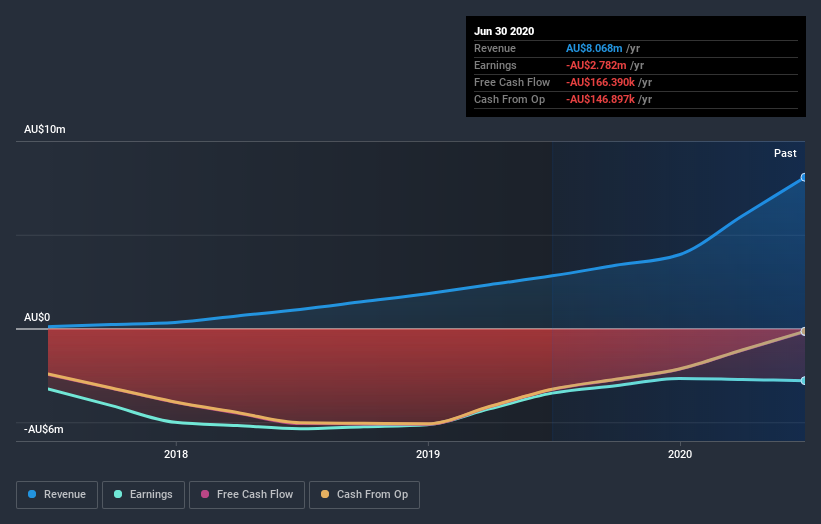The width and height of the screenshot is (821, 524).
Task: Select the -AU$166.390k free cash flow value
Action: pyautogui.click(x=600, y=82)
